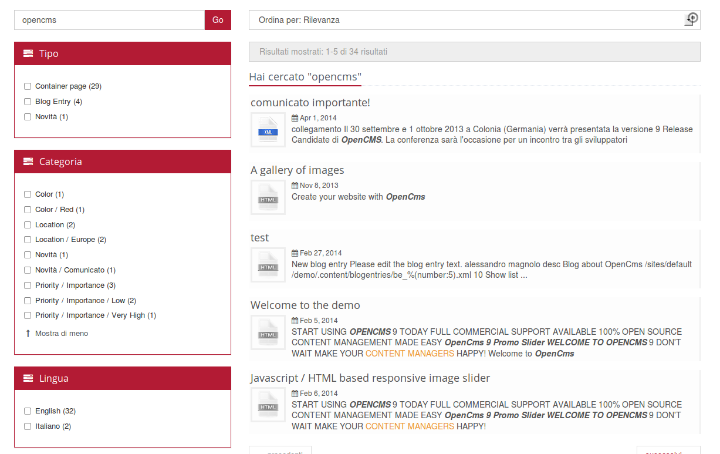Collapse the Tipo facet header
Screen dimensions: 720x454
[123, 53]
